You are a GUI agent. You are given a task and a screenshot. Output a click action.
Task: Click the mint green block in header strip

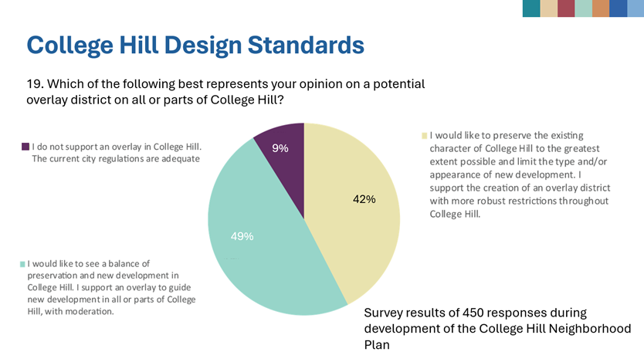[583, 8]
